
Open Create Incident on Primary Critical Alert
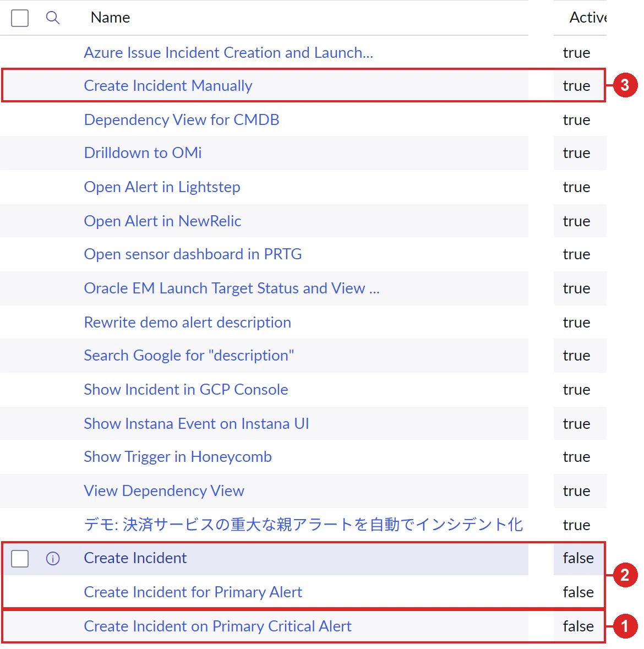218,626
